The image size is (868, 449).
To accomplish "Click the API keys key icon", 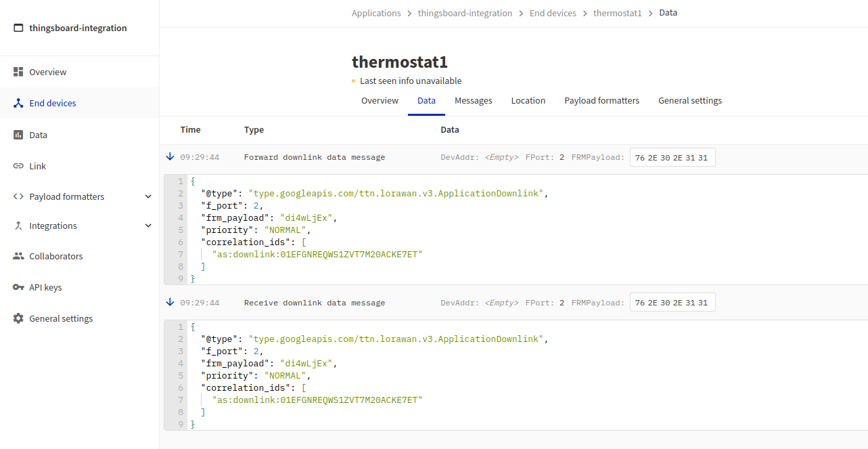I will pos(18,287).
